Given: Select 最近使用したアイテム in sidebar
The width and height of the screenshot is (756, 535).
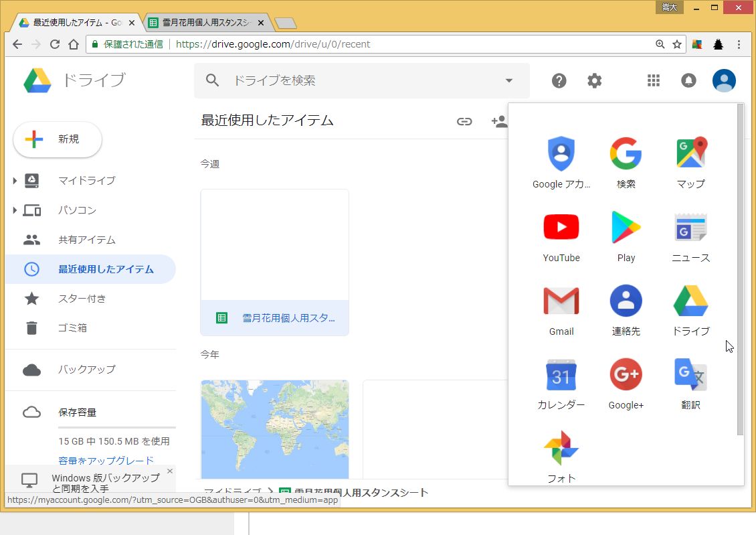Looking at the screenshot, I should click(90, 269).
